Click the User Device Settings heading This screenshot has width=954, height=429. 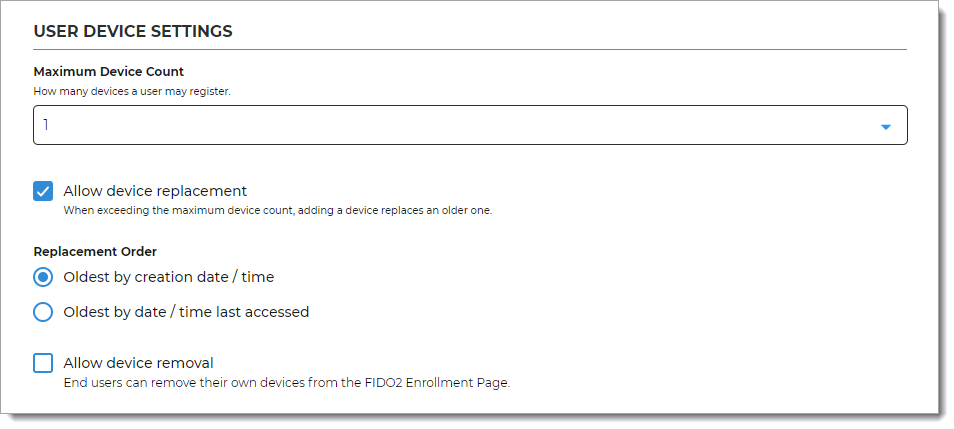coord(133,31)
